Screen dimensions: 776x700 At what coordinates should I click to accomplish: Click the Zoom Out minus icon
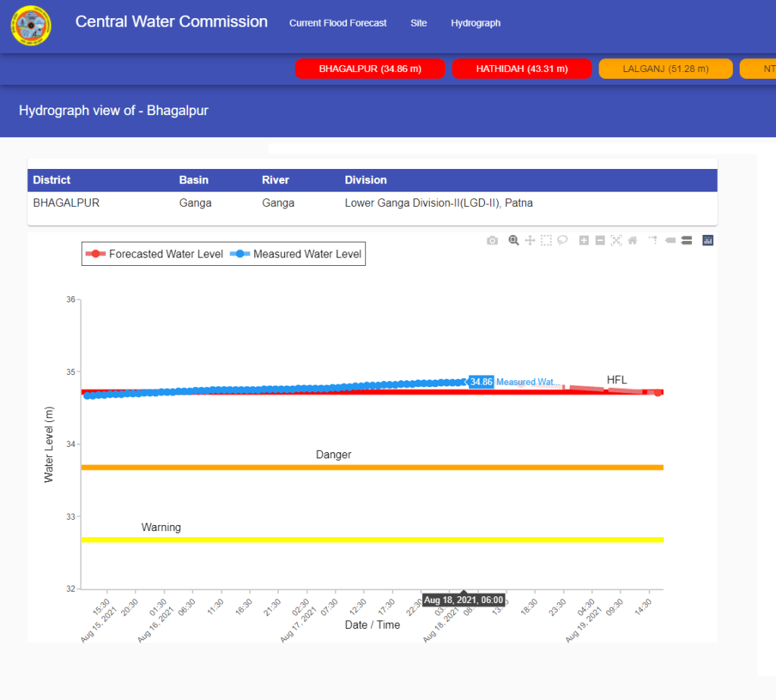tap(600, 240)
